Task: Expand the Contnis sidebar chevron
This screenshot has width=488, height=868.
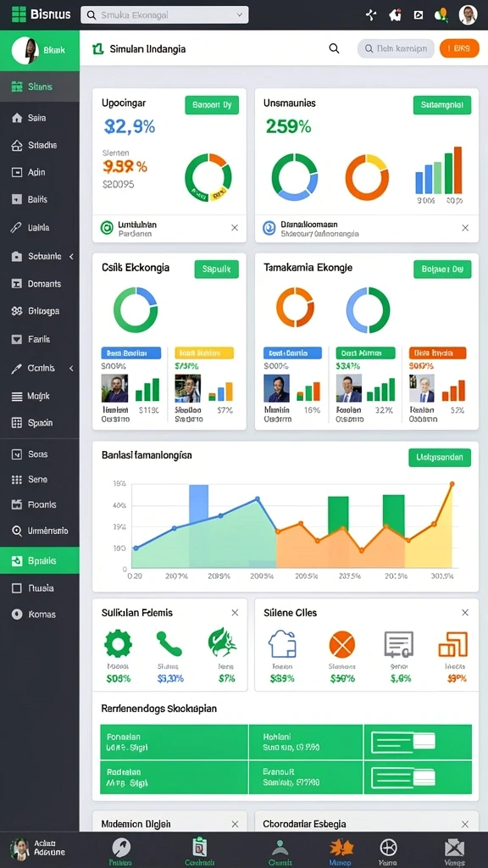Action: pyautogui.click(x=71, y=368)
